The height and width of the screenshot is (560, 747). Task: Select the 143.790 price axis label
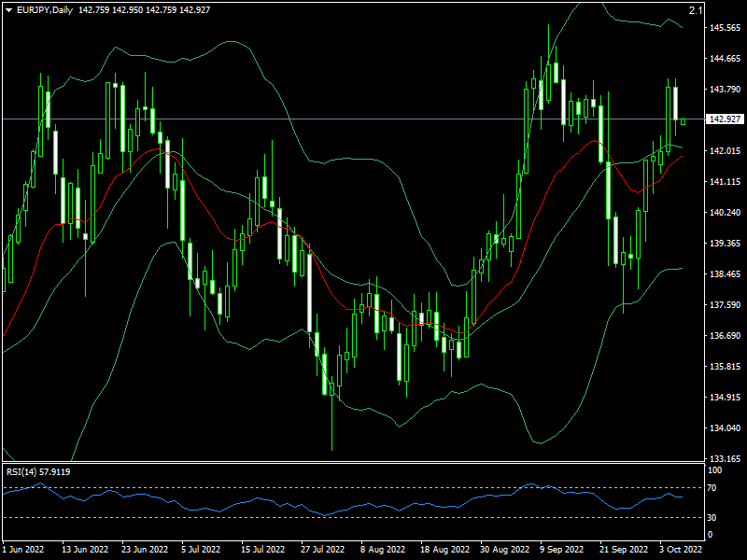click(x=726, y=89)
